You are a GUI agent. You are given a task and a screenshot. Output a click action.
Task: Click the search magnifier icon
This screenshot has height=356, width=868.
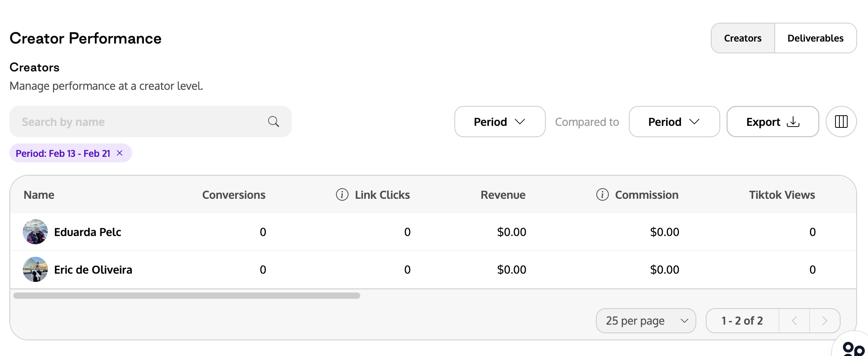[274, 122]
